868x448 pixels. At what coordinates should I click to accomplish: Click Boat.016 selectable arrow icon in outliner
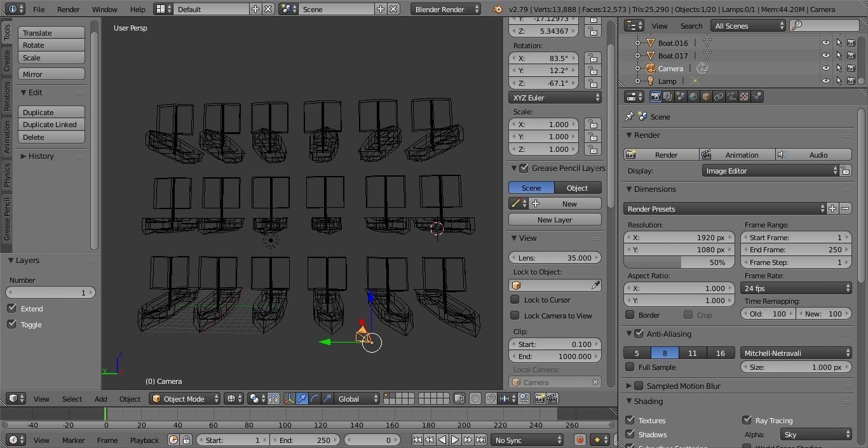839,43
